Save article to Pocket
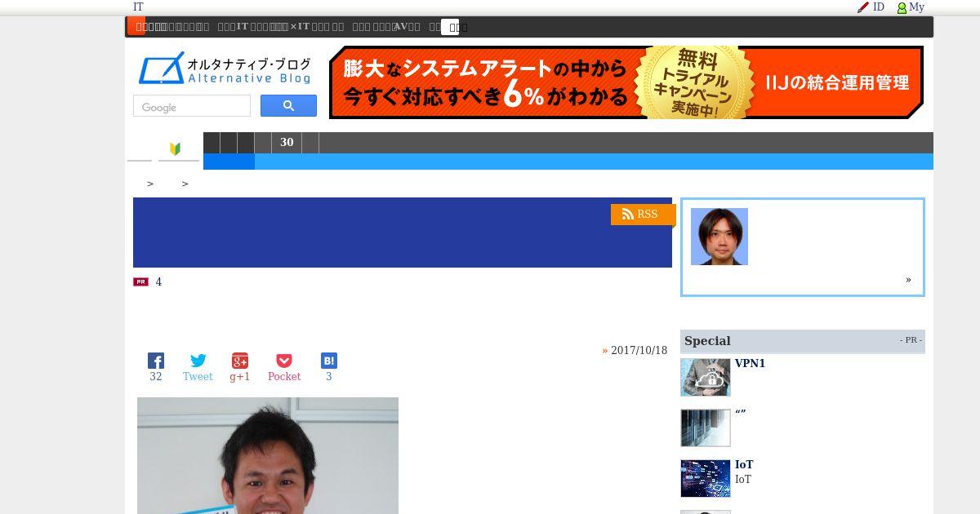The height and width of the screenshot is (514, 980). coord(284,361)
